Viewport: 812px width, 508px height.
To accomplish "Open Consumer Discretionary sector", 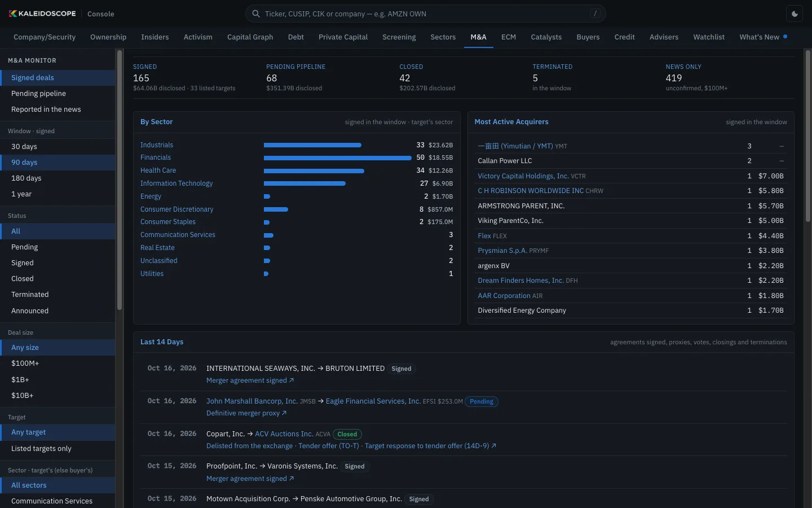I will pyautogui.click(x=176, y=209).
